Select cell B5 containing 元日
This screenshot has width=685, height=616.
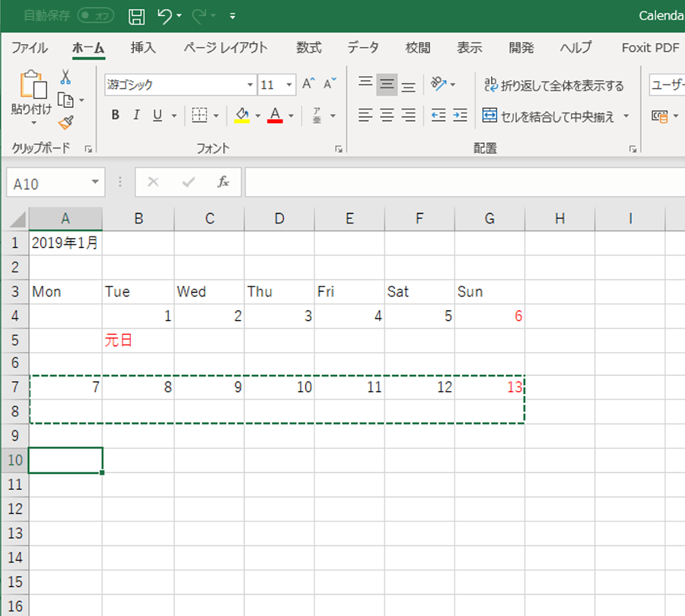(138, 340)
